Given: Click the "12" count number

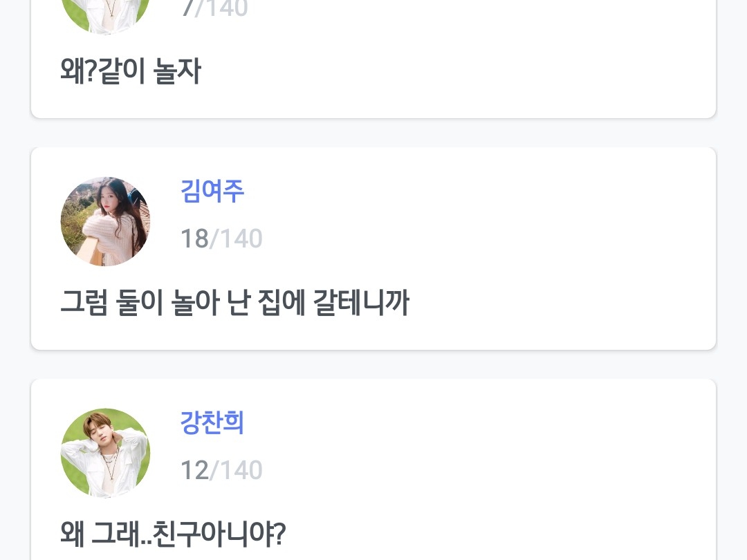Looking at the screenshot, I should [x=194, y=470].
